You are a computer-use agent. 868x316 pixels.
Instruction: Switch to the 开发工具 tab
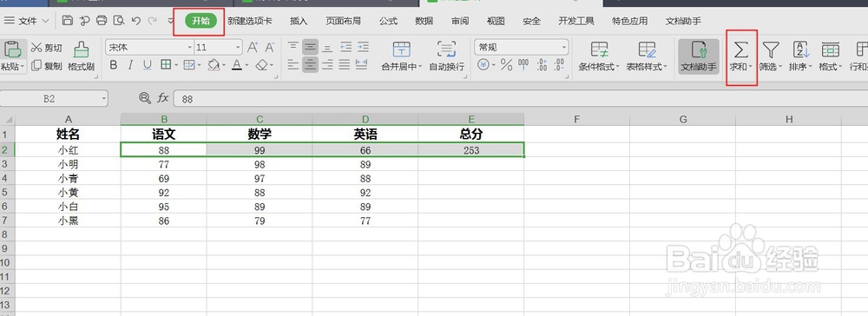pyautogui.click(x=576, y=21)
